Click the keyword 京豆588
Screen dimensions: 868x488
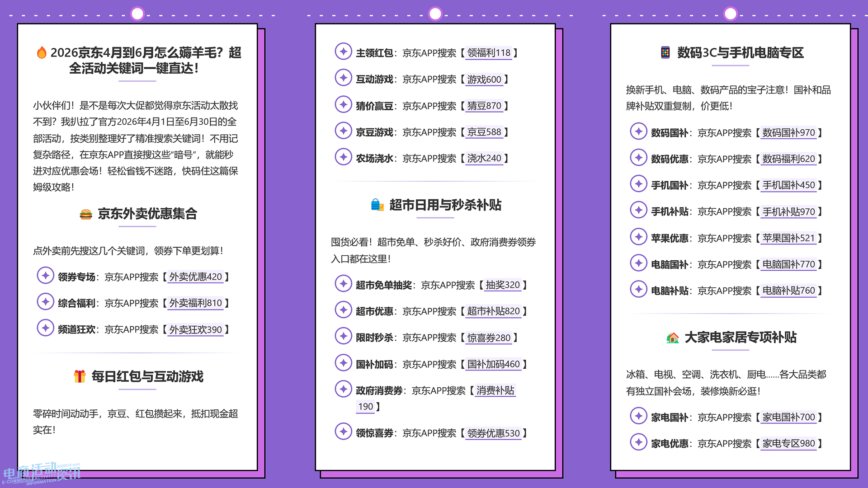click(484, 132)
